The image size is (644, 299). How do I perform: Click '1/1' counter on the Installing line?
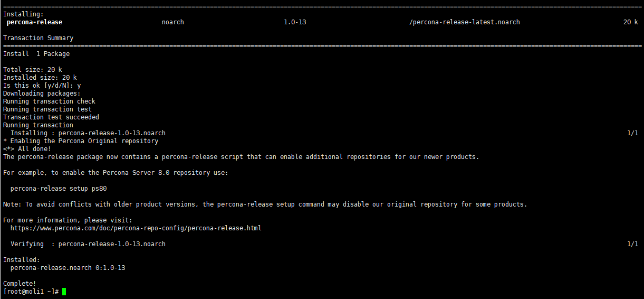coord(632,133)
